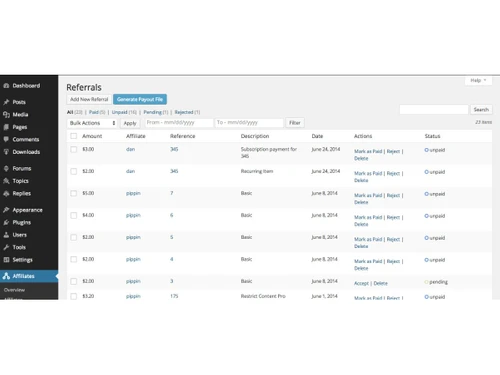Click the Appearance brush icon
The width and height of the screenshot is (500, 375).
(6, 210)
